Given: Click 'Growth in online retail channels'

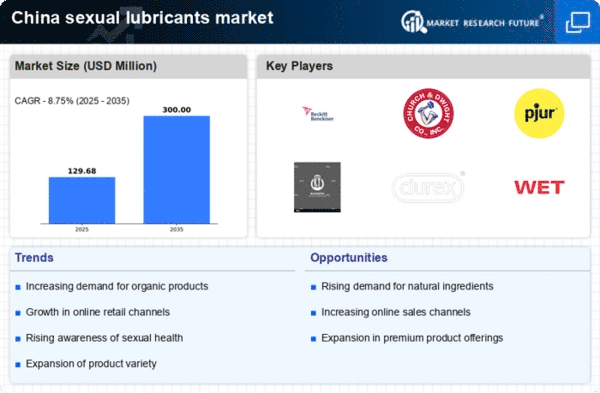Looking at the screenshot, I should click(x=98, y=312).
